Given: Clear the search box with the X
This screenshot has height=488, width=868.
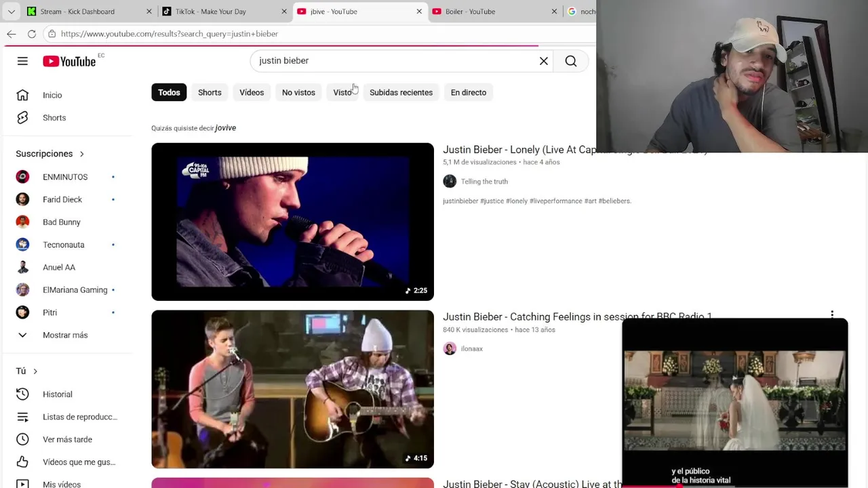Looking at the screenshot, I should [x=543, y=61].
